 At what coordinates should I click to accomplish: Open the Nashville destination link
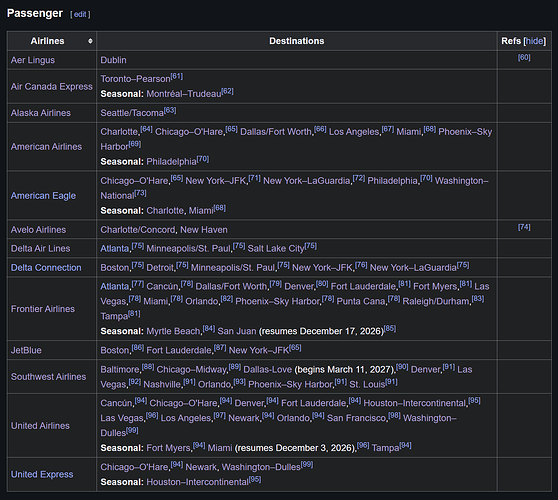click(162, 384)
